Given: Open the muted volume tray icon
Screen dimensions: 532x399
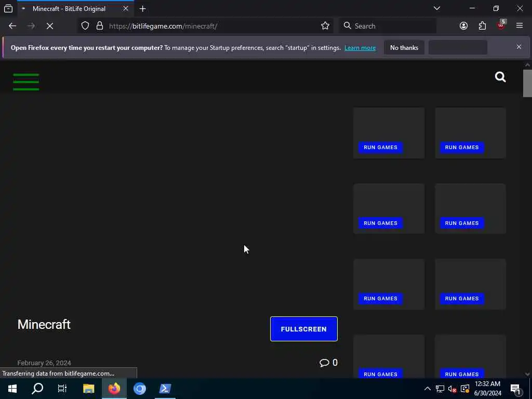Looking at the screenshot, I should coord(452,389).
